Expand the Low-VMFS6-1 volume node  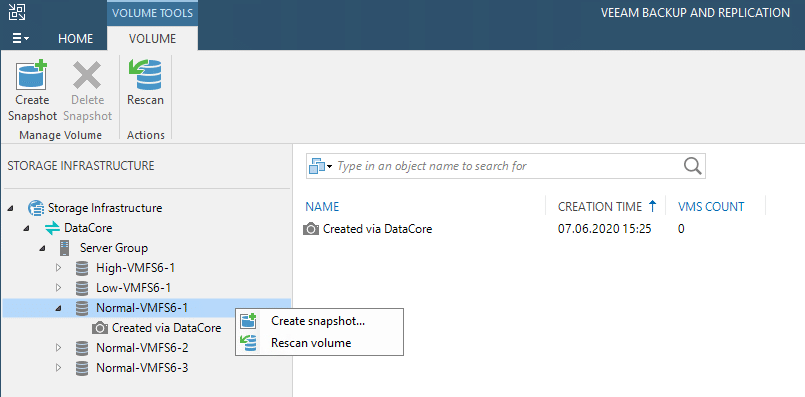[x=58, y=288]
